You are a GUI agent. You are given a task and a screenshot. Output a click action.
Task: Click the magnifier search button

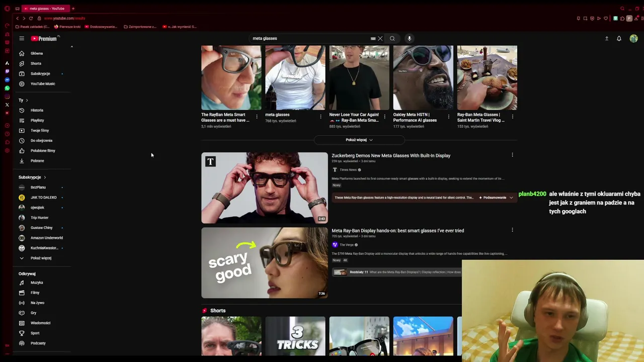click(x=392, y=38)
